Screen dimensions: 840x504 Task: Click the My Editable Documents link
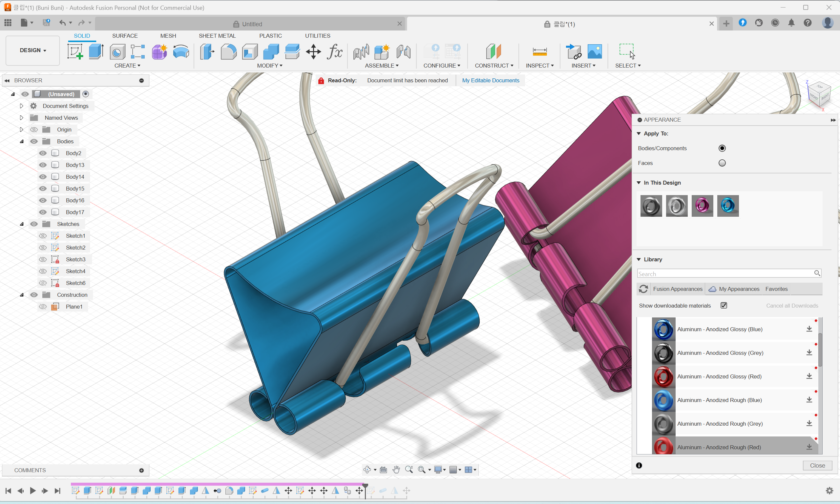[x=490, y=80]
